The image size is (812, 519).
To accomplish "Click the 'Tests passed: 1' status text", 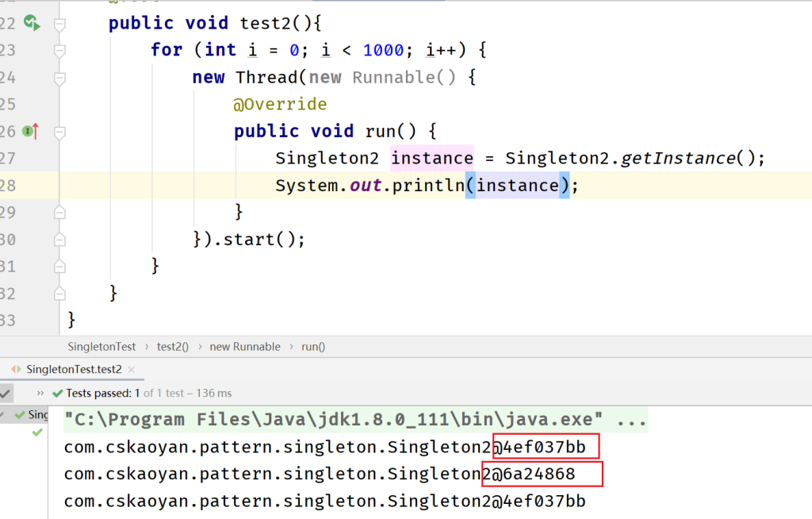I will tap(102, 393).
